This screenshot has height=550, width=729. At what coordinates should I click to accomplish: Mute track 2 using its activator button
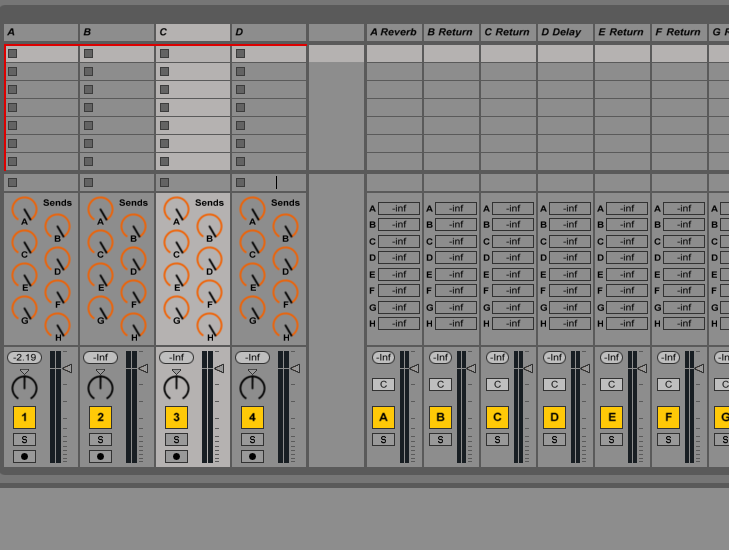pyautogui.click(x=100, y=417)
